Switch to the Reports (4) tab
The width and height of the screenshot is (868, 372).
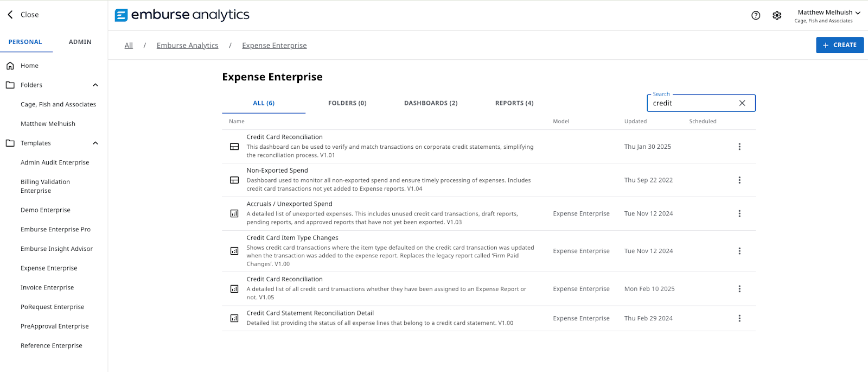(514, 103)
